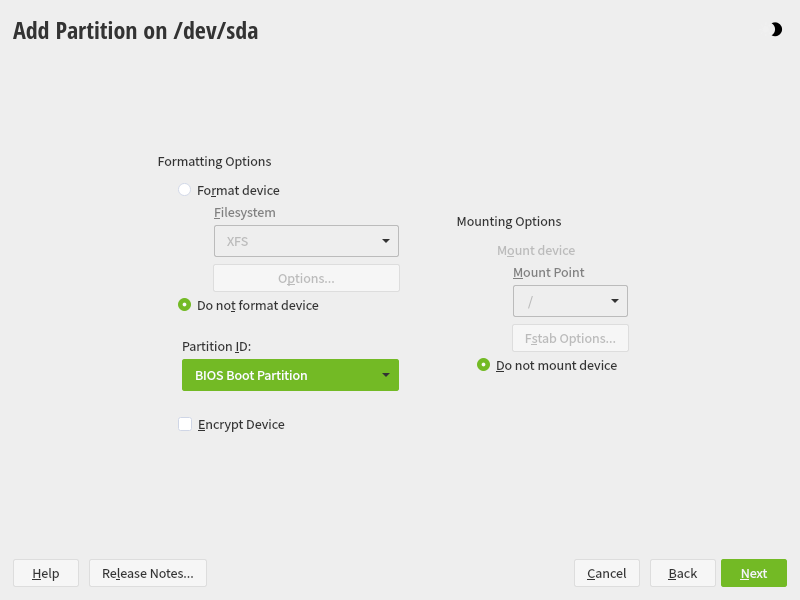Click the Help button
800x600 pixels.
click(46, 573)
